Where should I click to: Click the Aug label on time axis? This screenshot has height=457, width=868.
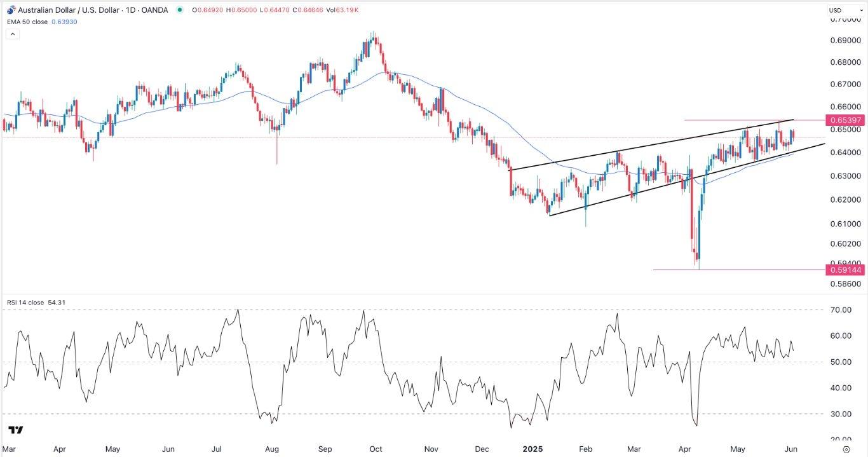coord(271,449)
